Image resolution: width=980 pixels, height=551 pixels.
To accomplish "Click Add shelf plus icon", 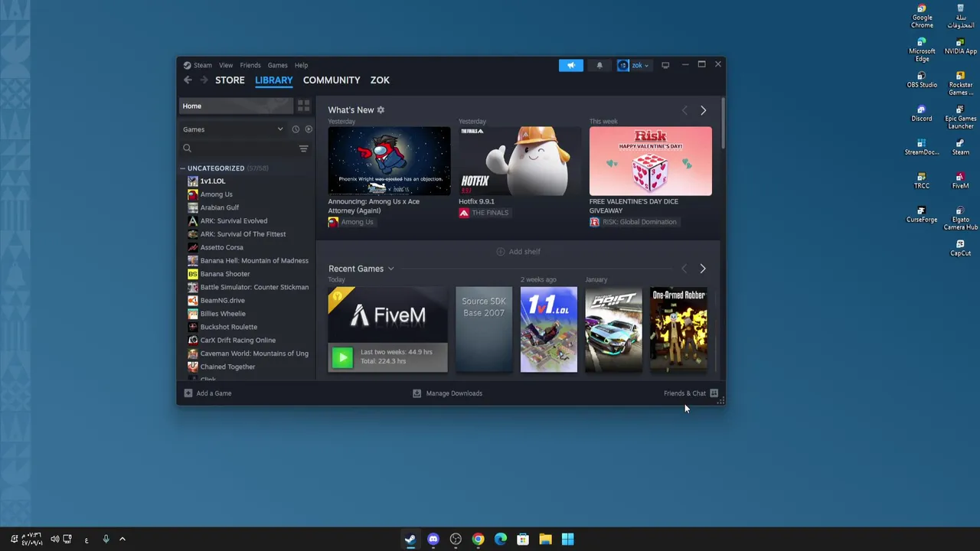I will 501,251.
